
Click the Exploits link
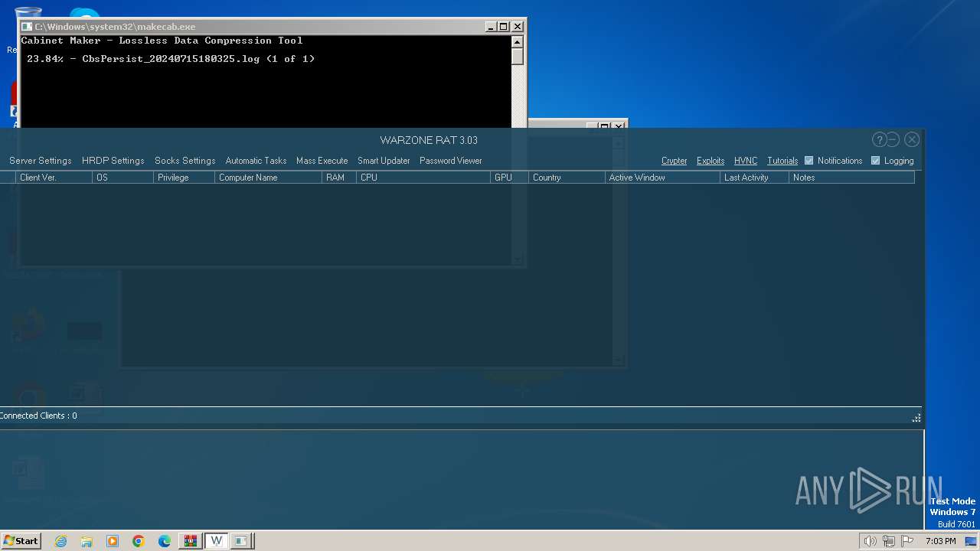point(710,161)
